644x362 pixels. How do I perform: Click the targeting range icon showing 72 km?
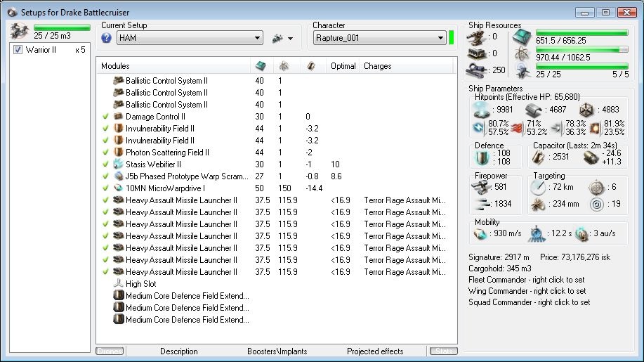538,188
